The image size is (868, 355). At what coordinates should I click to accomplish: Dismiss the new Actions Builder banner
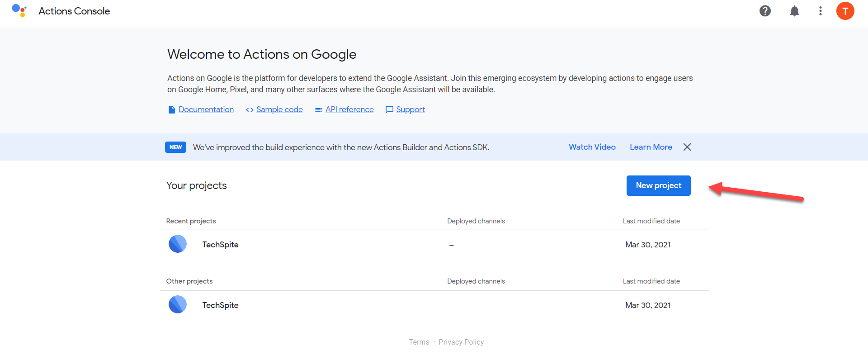click(687, 147)
